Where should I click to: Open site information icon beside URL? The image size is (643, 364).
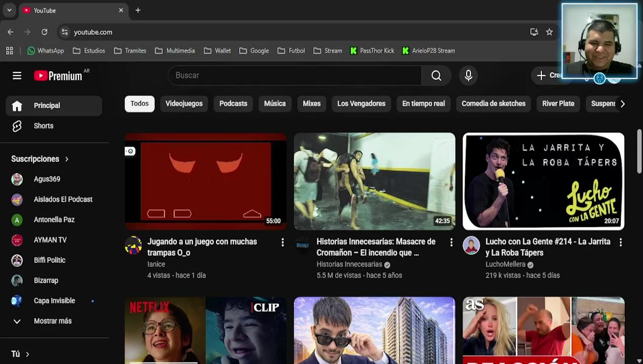click(x=64, y=32)
